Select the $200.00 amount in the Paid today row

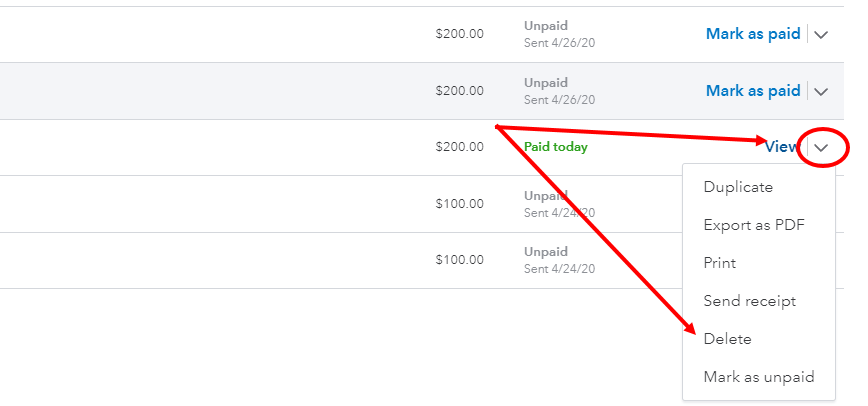459,147
